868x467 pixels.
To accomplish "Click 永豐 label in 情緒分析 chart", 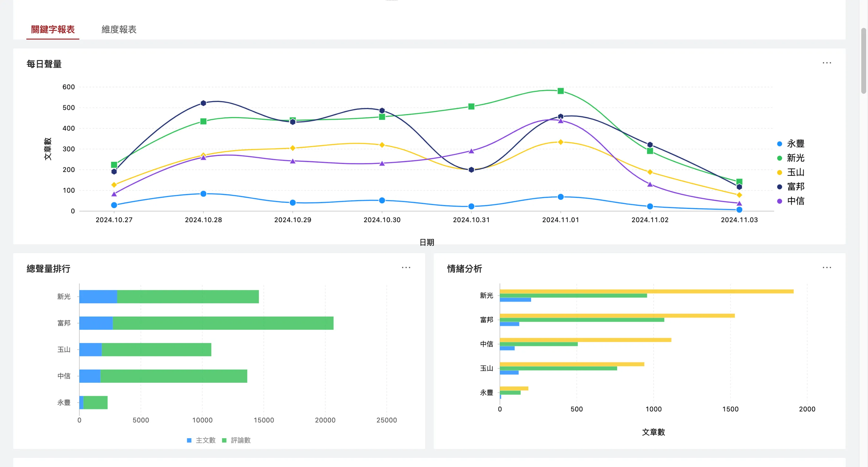I will pos(487,393).
